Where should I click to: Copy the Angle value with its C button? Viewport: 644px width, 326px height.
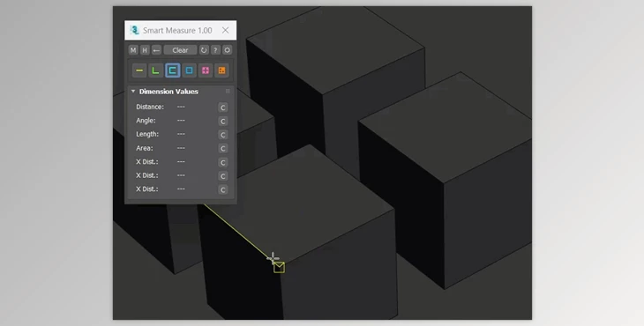223,121
